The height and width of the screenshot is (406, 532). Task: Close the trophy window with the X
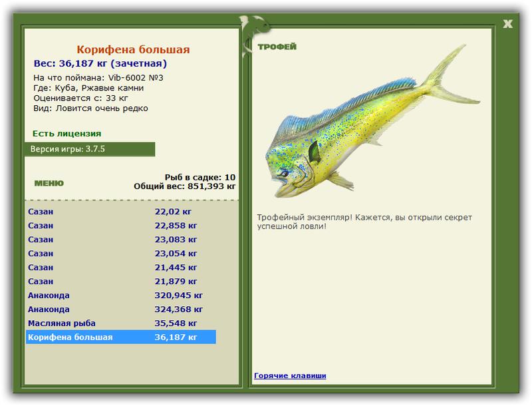[x=507, y=24]
